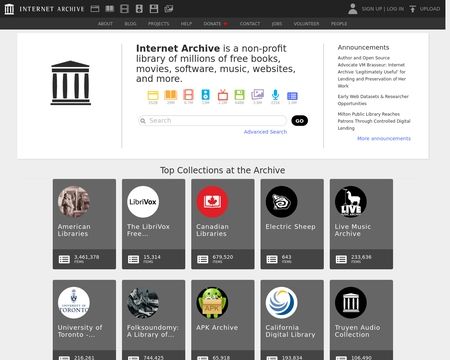Open the Blog menu item
Image resolution: width=450 pixels, height=360 pixels.
130,24
